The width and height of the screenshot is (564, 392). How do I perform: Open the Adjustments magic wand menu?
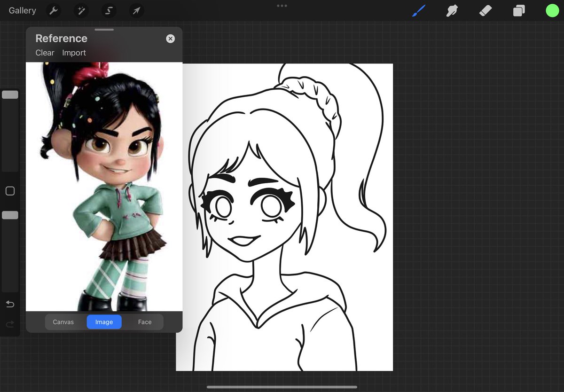point(81,10)
